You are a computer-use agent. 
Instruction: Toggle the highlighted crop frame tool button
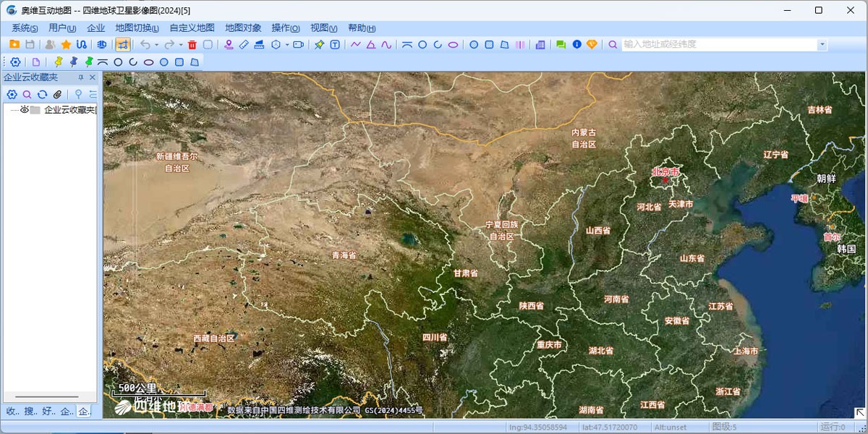pos(123,45)
